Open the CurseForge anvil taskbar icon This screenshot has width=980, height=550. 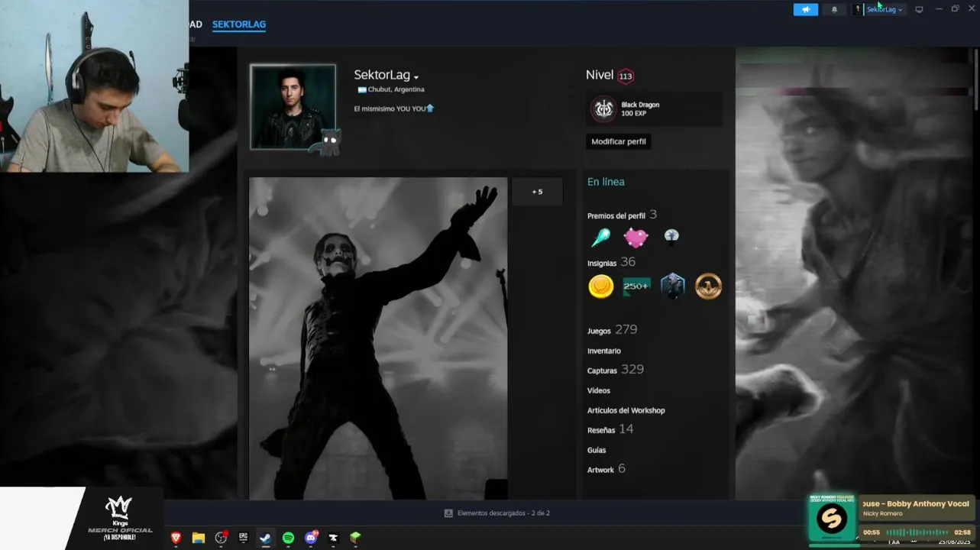[333, 538]
